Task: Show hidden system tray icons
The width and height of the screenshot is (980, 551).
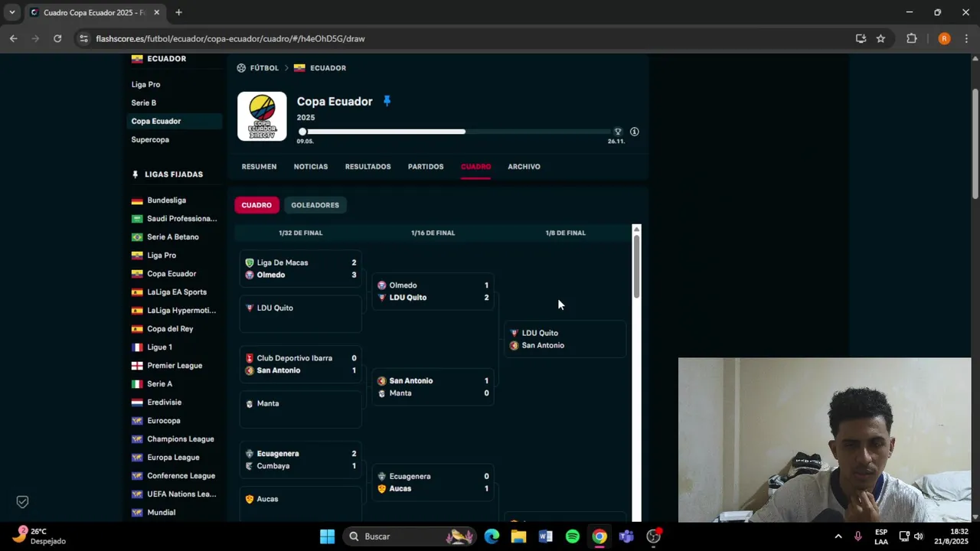Action: [x=838, y=536]
